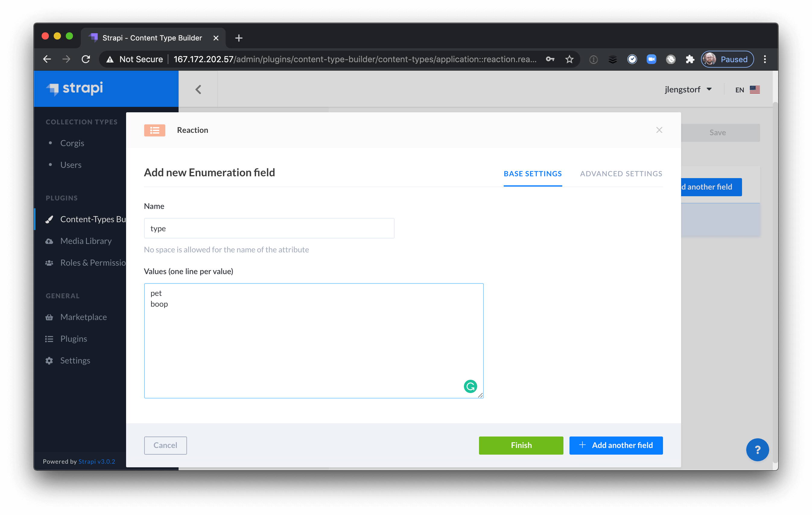
Task: Click the Marketplace shopping bag icon
Action: click(x=49, y=316)
